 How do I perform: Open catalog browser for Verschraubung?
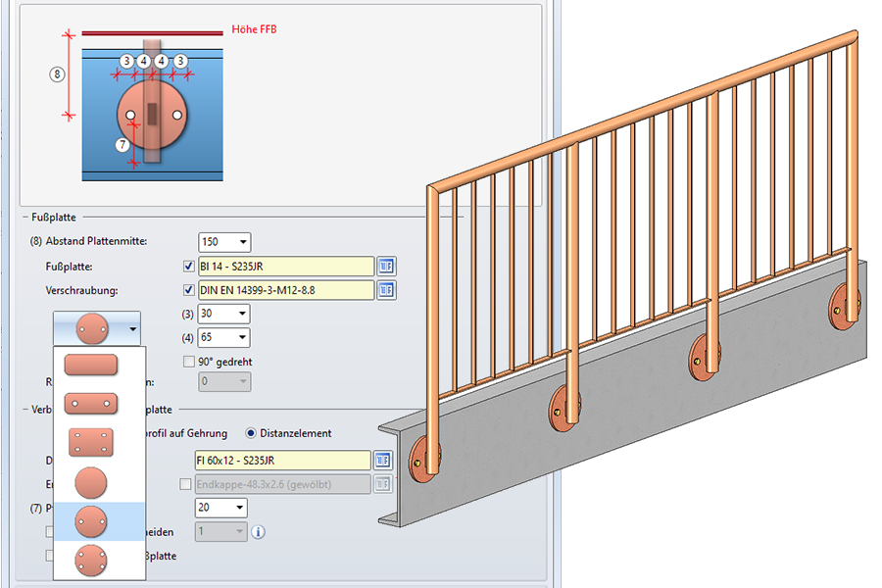point(386,290)
